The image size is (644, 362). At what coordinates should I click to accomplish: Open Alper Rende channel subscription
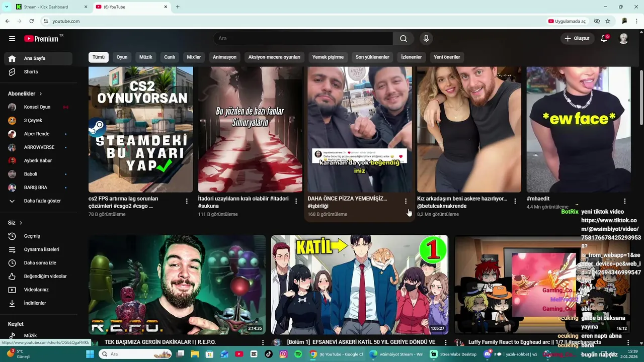(x=38, y=134)
